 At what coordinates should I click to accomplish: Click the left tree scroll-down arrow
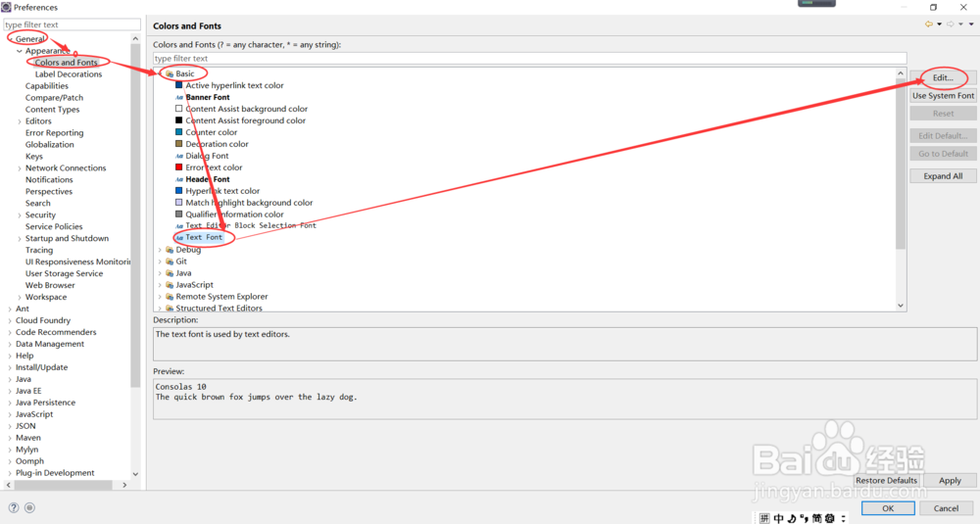[x=135, y=474]
